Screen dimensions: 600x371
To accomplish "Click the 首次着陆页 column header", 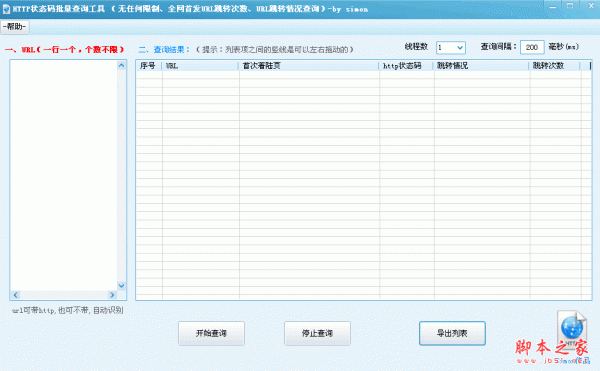I will click(x=309, y=66).
